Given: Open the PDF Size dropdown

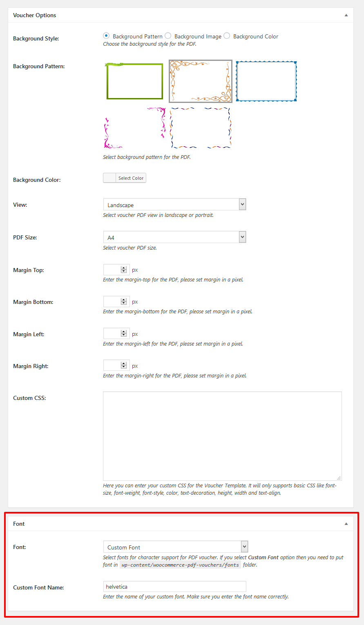Looking at the screenshot, I should (x=174, y=237).
